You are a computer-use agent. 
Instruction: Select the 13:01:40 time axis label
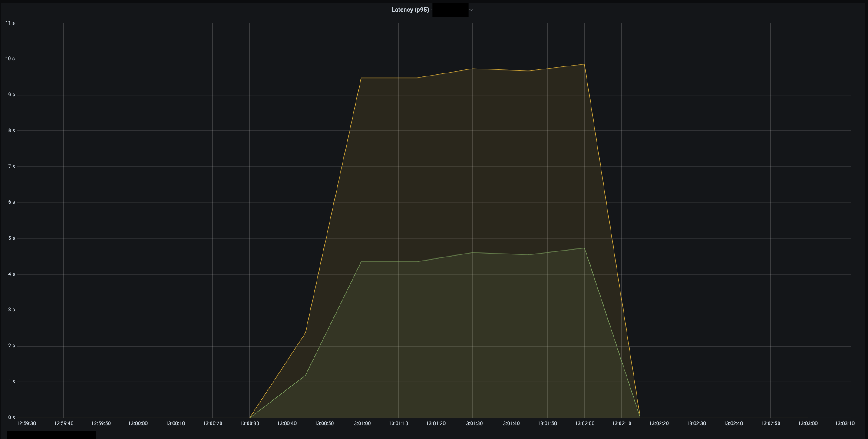(510, 423)
